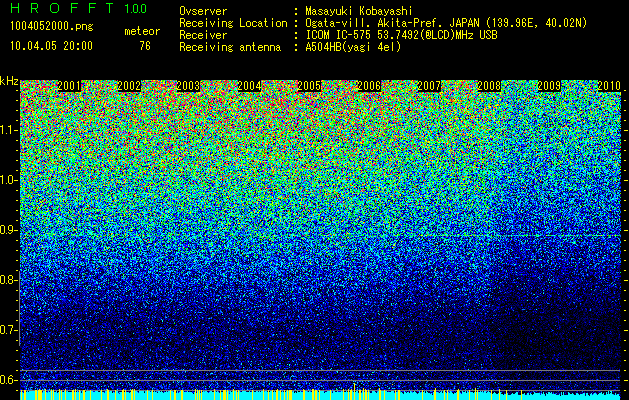Click the 1.1 frequency axis label

point(9,130)
